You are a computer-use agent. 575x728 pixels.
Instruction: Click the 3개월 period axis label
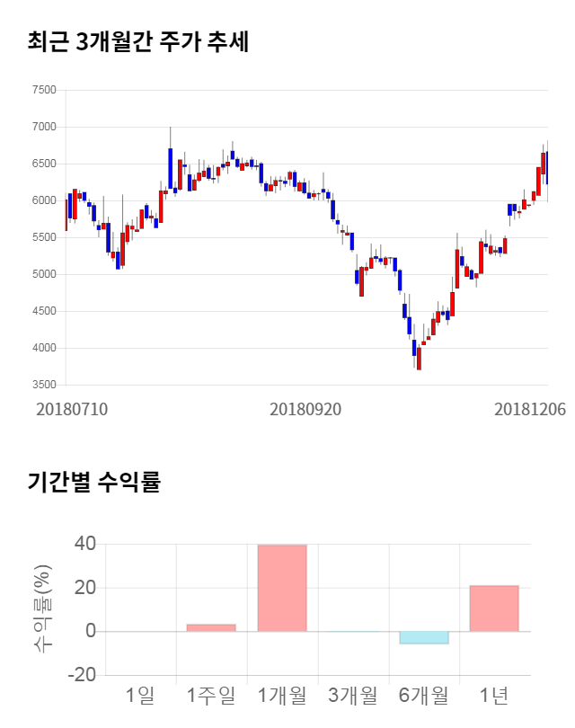(x=353, y=695)
